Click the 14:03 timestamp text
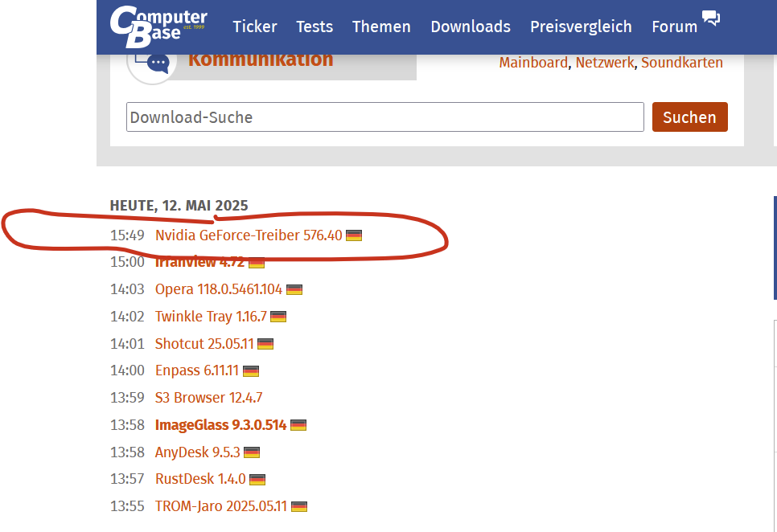Image resolution: width=777 pixels, height=532 pixels. click(x=127, y=289)
